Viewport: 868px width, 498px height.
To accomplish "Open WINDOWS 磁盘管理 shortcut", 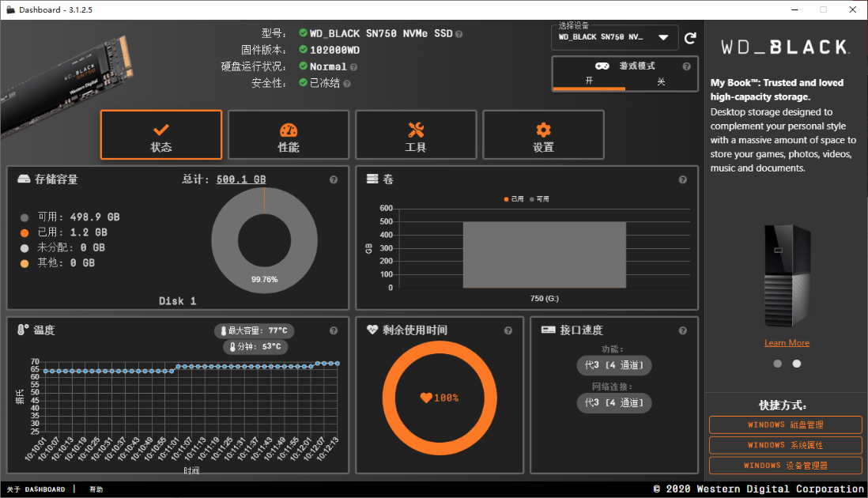I will coord(786,425).
